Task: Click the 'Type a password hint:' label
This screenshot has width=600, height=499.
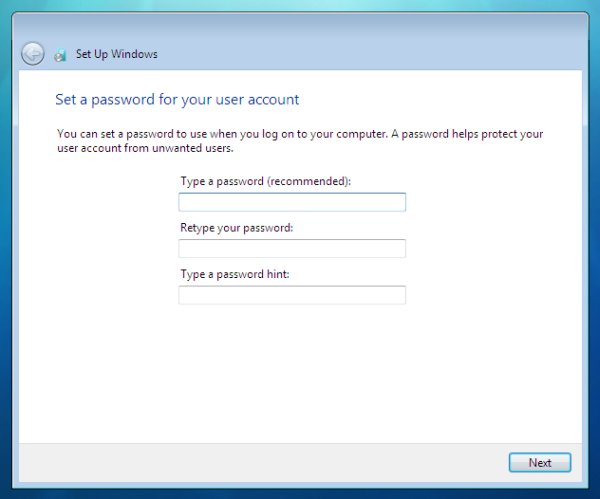Action: (235, 274)
